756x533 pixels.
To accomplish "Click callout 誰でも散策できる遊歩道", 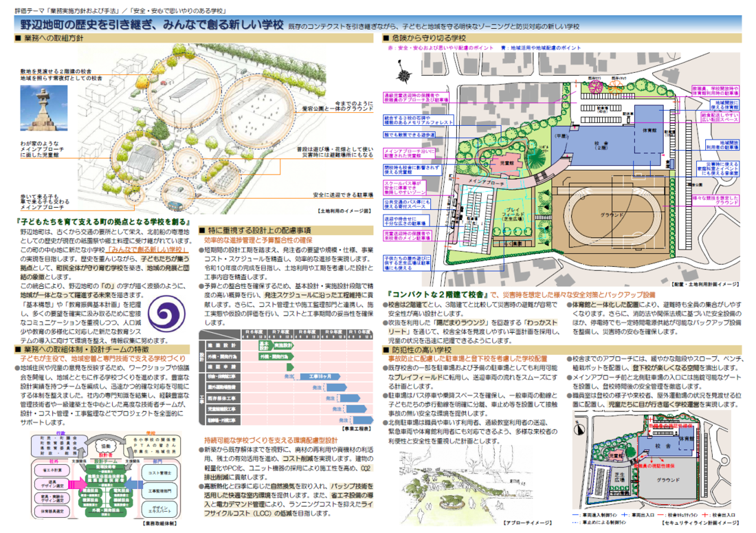I will pos(410,135).
